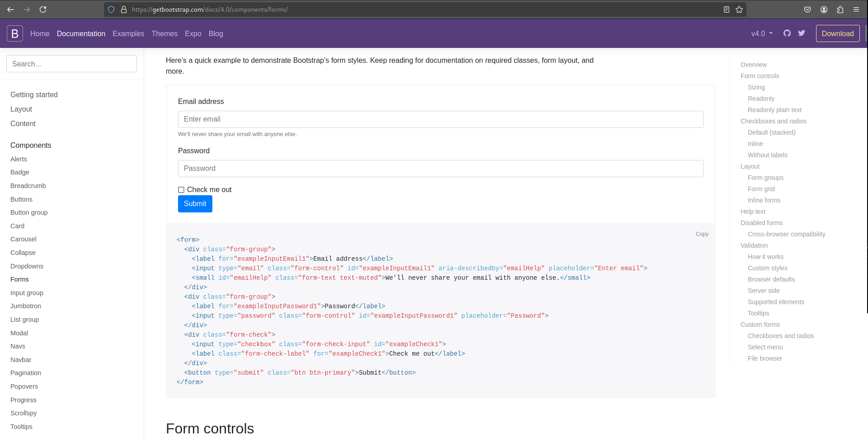The image size is (868, 442).
Task: Jump to Validation section
Action: point(754,245)
